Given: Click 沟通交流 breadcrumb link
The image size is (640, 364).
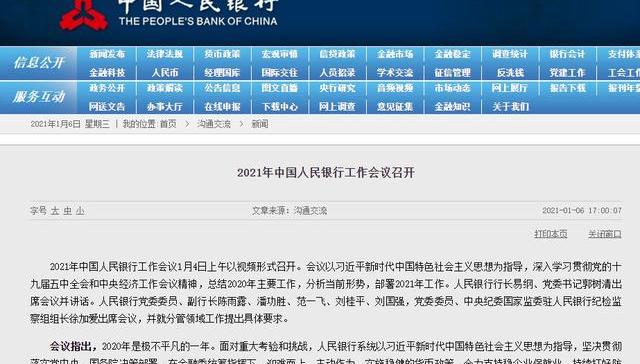Looking at the screenshot, I should point(214,124).
